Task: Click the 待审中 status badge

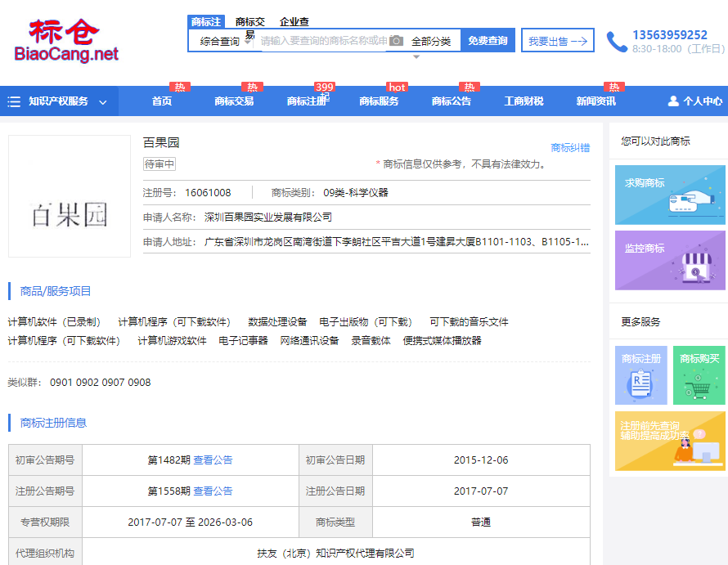Action: coord(160,164)
